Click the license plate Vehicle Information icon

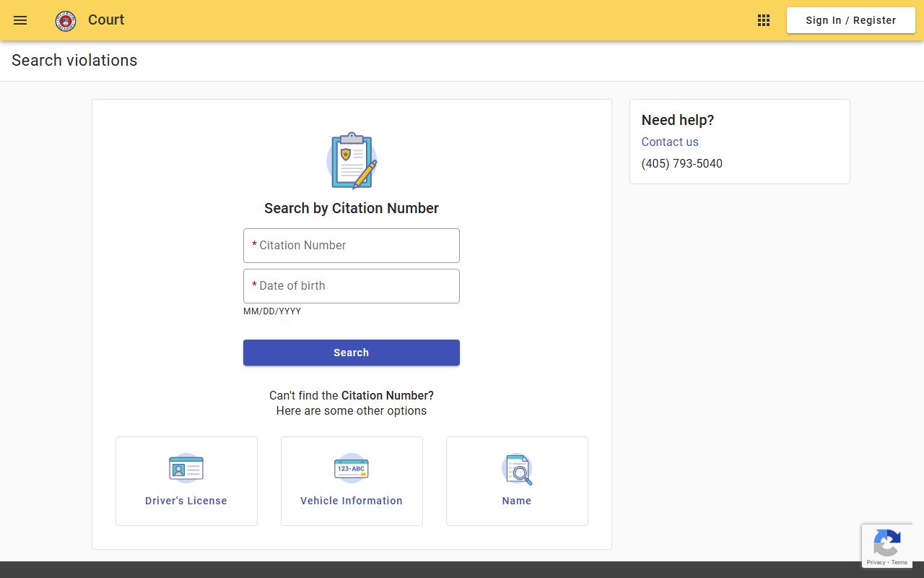[352, 468]
